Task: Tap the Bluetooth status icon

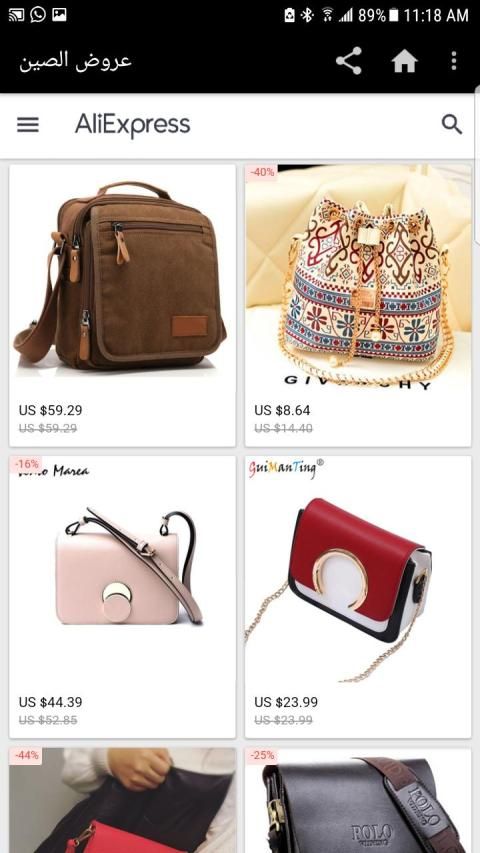Action: coord(307,15)
